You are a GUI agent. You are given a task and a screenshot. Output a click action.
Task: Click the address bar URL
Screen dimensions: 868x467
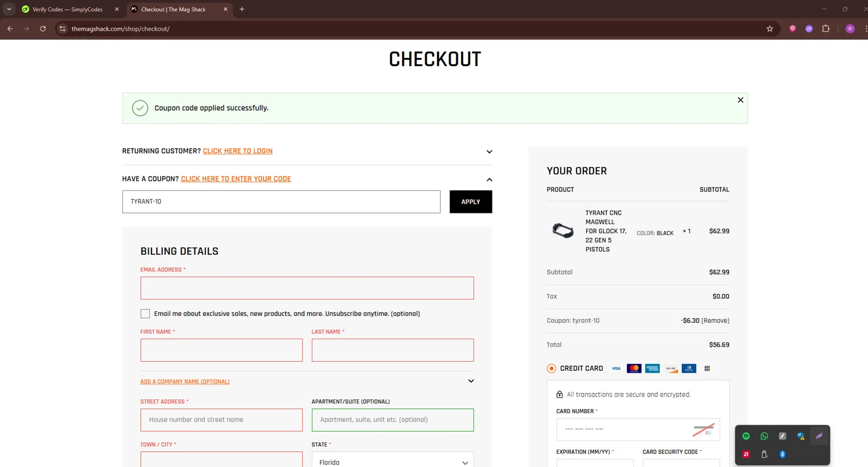(x=120, y=28)
